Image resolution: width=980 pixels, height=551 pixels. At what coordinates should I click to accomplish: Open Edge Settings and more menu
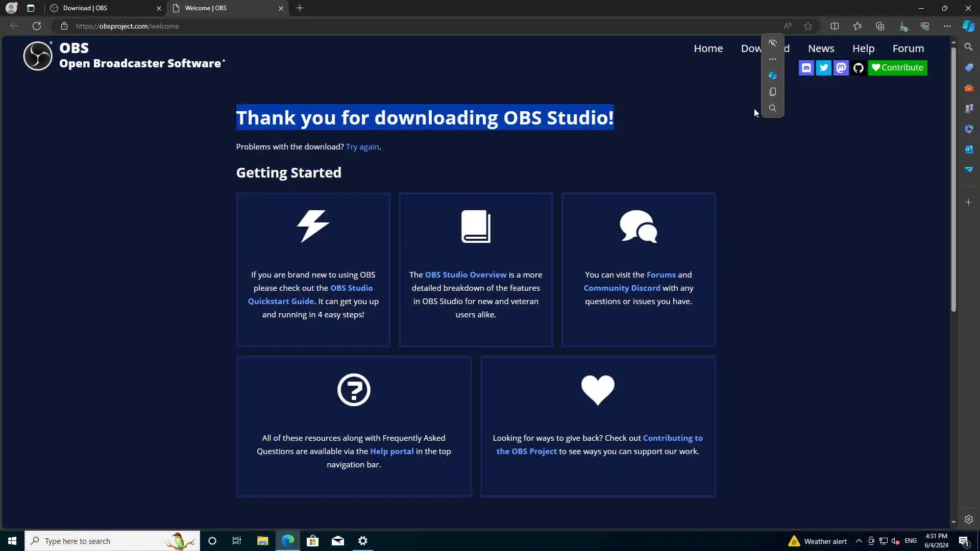pyautogui.click(x=947, y=26)
